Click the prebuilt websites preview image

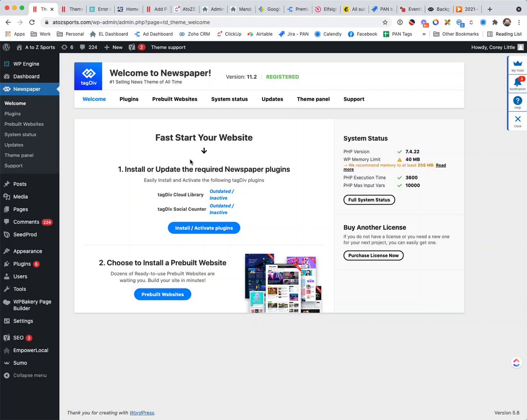[283, 283]
